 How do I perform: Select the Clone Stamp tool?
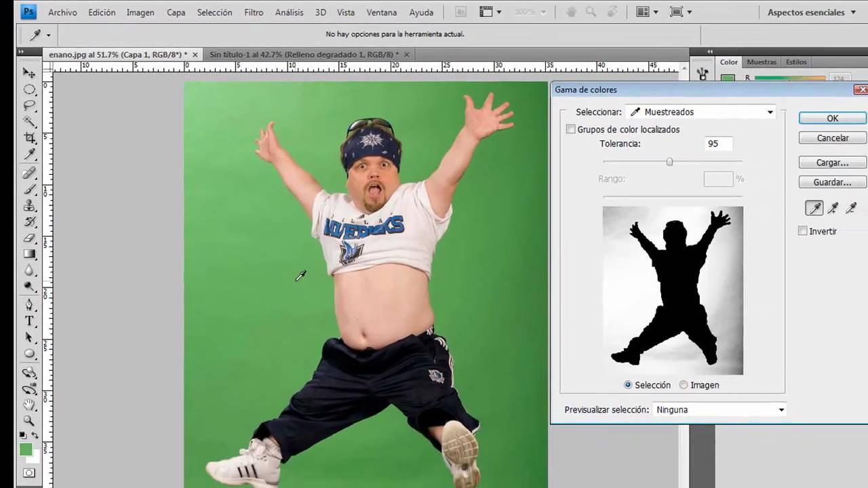(29, 205)
